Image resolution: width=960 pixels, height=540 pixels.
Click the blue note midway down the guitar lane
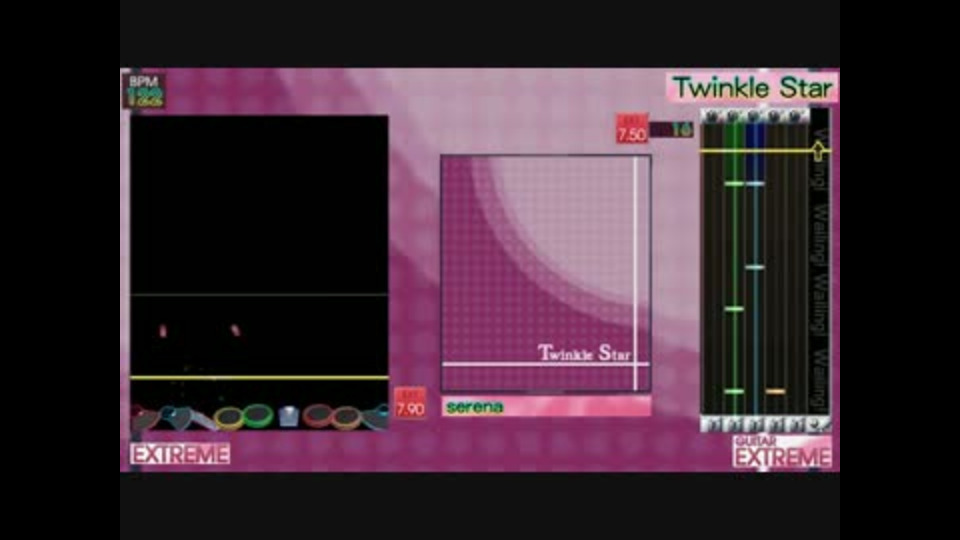pos(755,268)
